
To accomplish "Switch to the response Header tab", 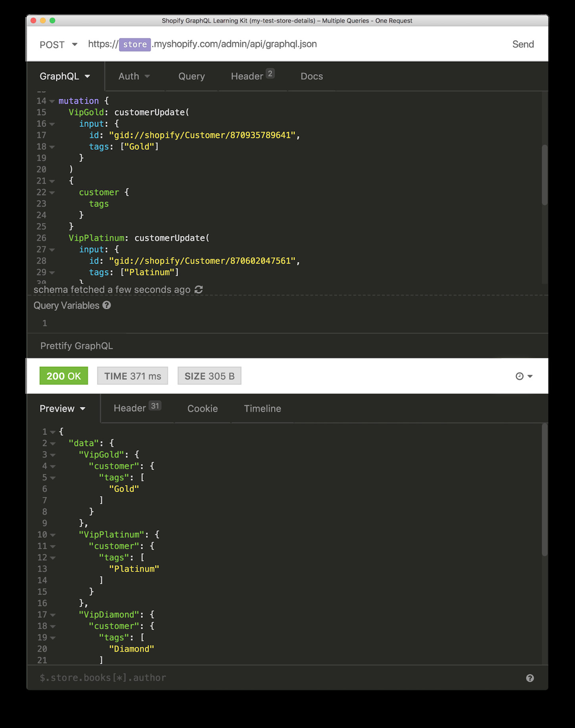I will tap(137, 408).
